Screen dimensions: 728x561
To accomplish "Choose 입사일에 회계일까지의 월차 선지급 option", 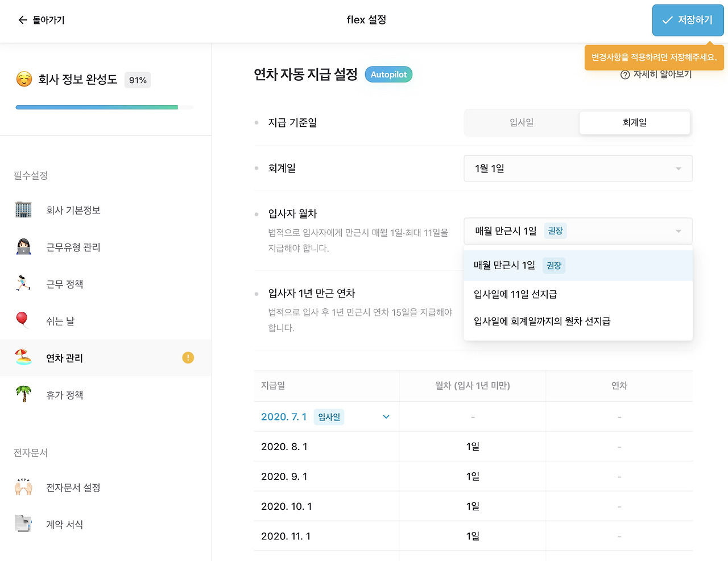I will point(578,321).
